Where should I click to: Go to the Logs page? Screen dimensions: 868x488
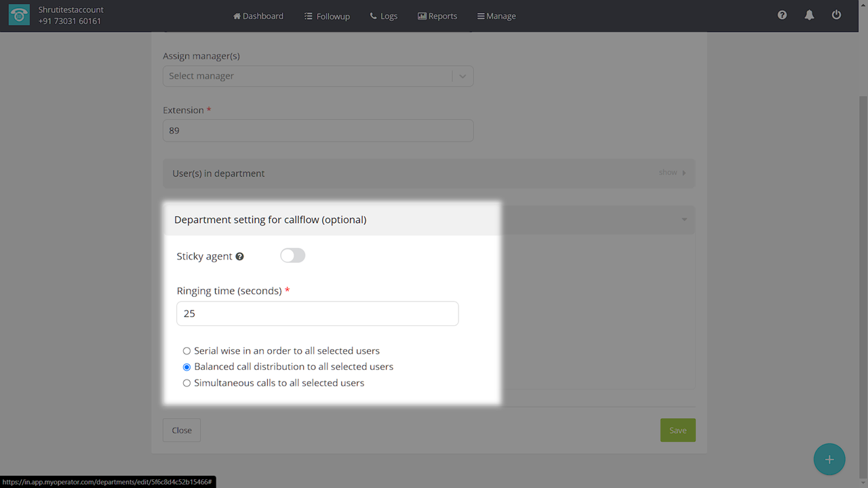tap(384, 16)
